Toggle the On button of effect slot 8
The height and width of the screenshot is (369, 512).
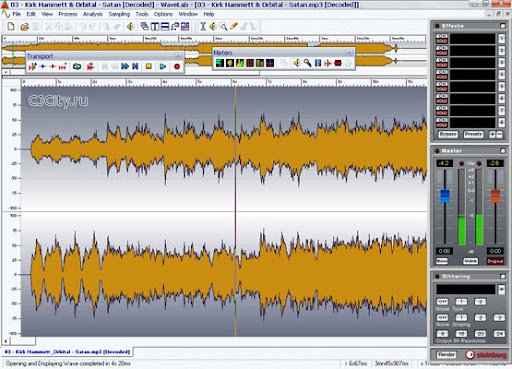[442, 120]
